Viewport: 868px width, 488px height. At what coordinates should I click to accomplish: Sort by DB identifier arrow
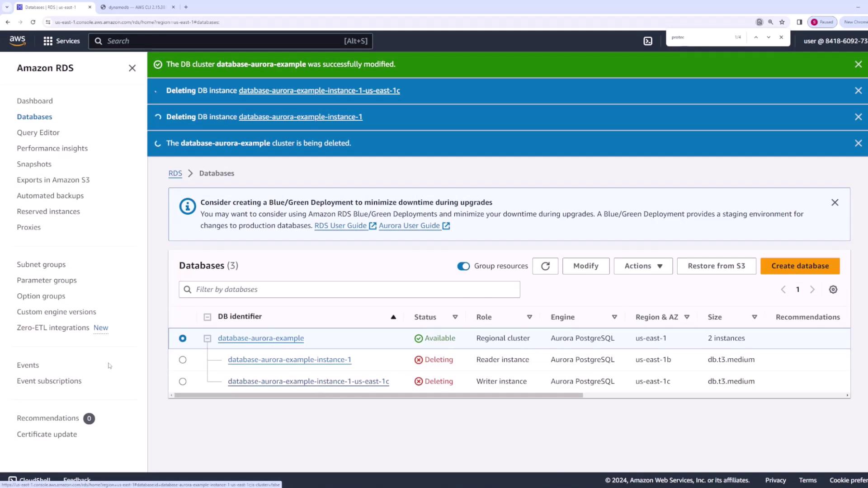point(393,317)
